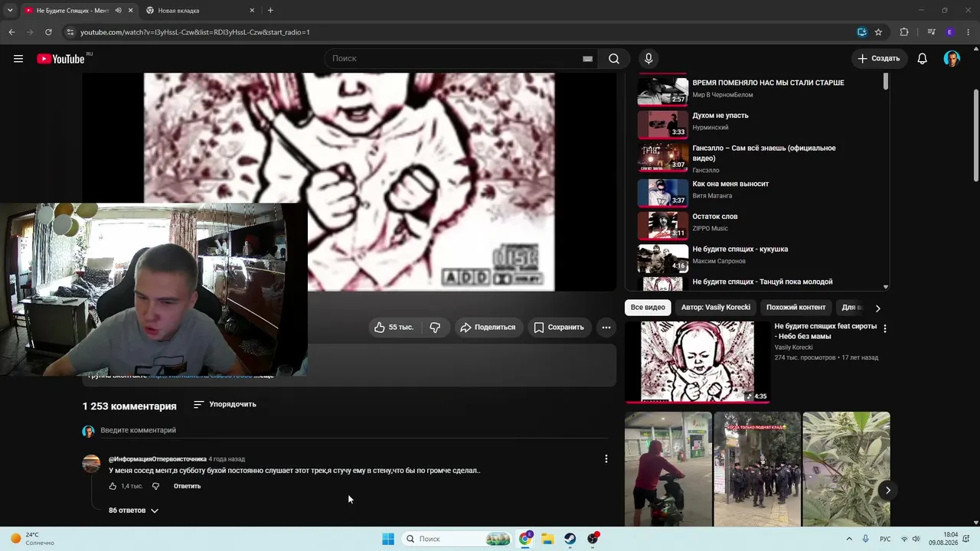This screenshot has width=980, height=551.
Task: Open the YouTube guide hamburger menu
Action: (x=18, y=59)
